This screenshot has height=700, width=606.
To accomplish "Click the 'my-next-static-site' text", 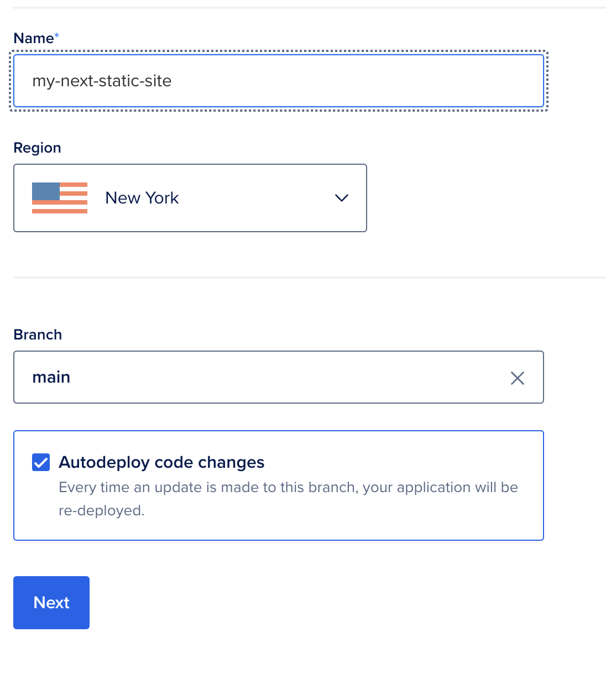I will click(x=102, y=81).
